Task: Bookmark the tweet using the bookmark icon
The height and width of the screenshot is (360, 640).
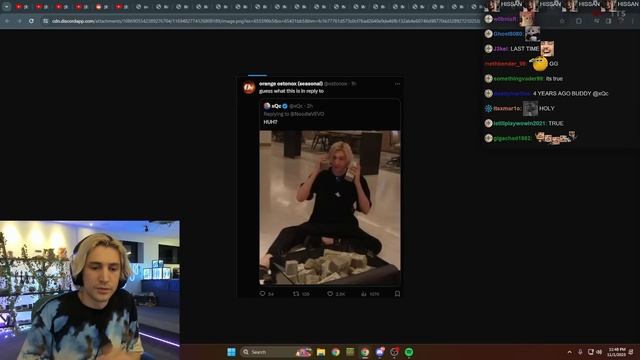Action: [397, 293]
